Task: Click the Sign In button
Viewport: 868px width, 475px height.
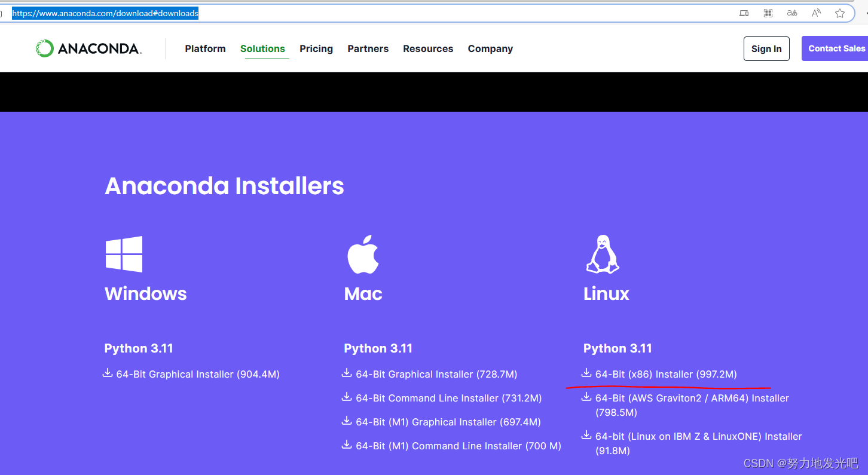Action: point(766,48)
